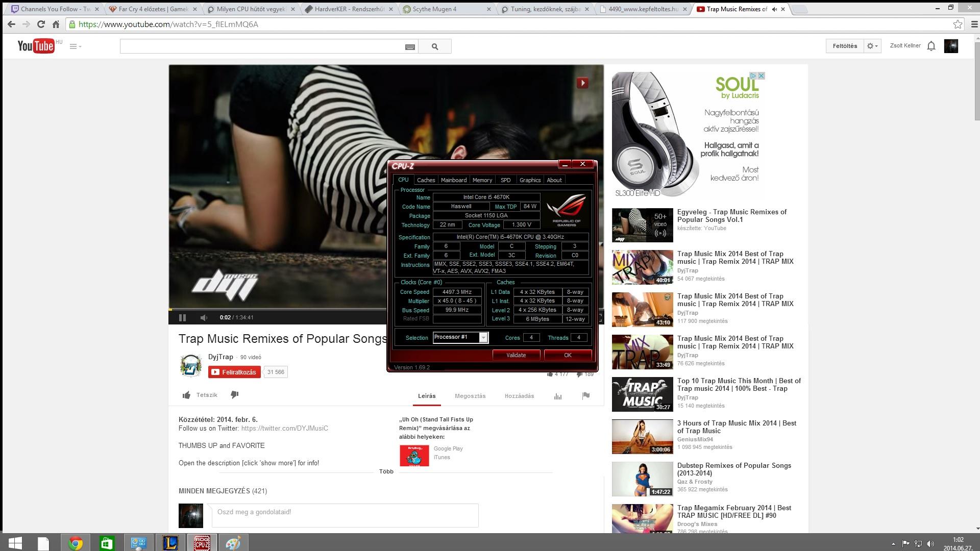Go back in Chrome
The image size is (980, 551).
11,24
